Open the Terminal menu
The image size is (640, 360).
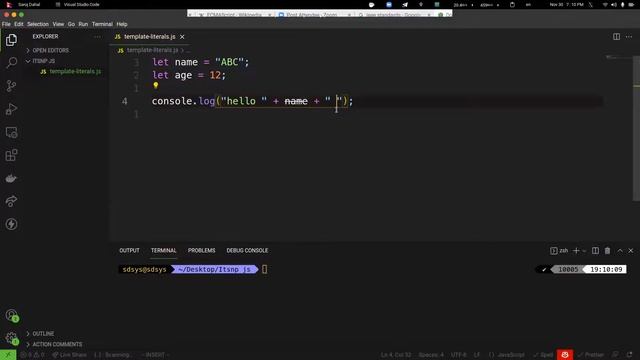tap(102, 24)
